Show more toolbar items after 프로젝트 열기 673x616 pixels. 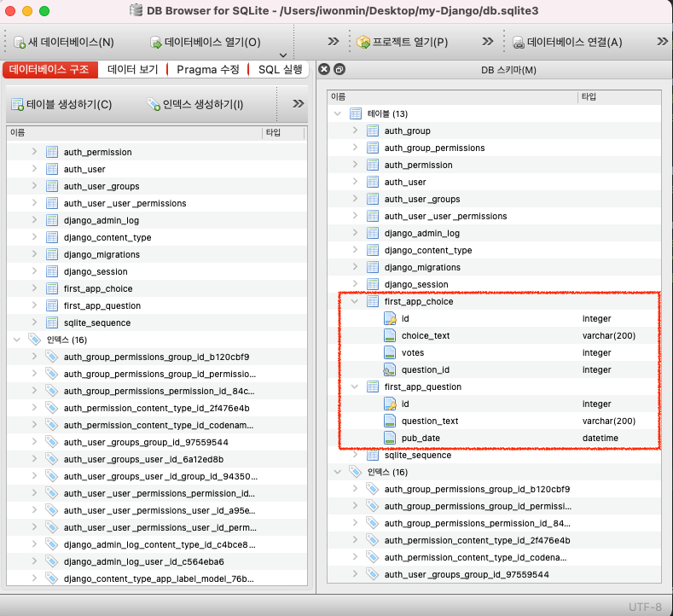(x=487, y=41)
